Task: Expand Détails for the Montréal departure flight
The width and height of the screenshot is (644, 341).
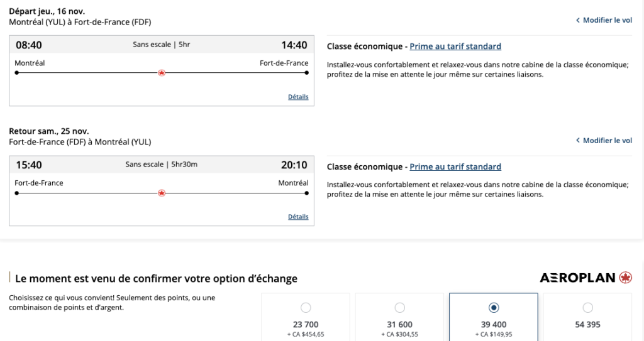Action: (x=298, y=97)
